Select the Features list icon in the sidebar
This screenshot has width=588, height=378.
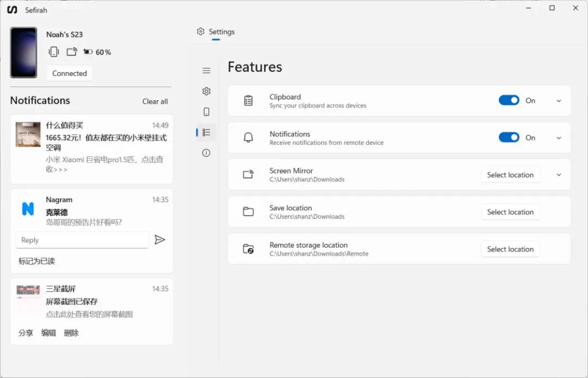(206, 132)
